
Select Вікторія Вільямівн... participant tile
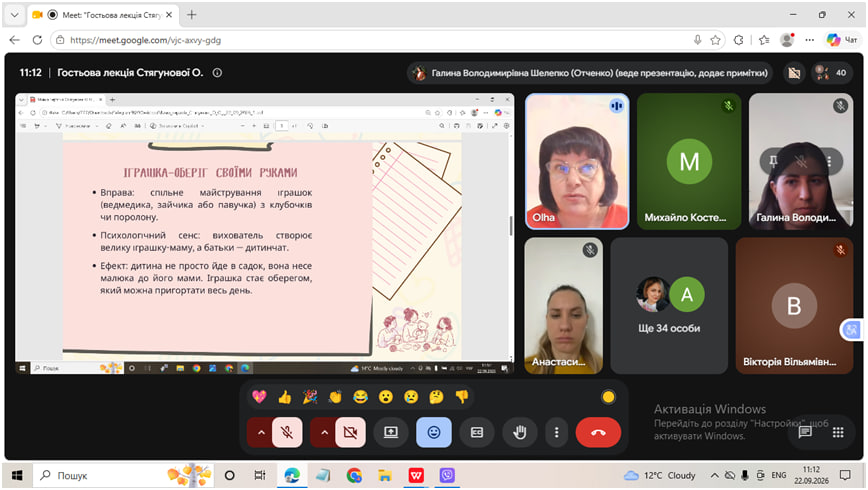click(x=794, y=306)
